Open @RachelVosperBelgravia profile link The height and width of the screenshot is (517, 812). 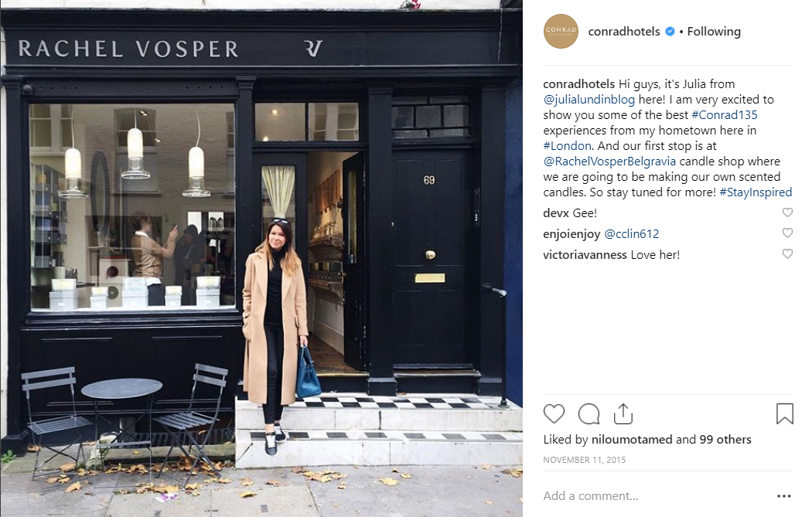pyautogui.click(x=609, y=162)
